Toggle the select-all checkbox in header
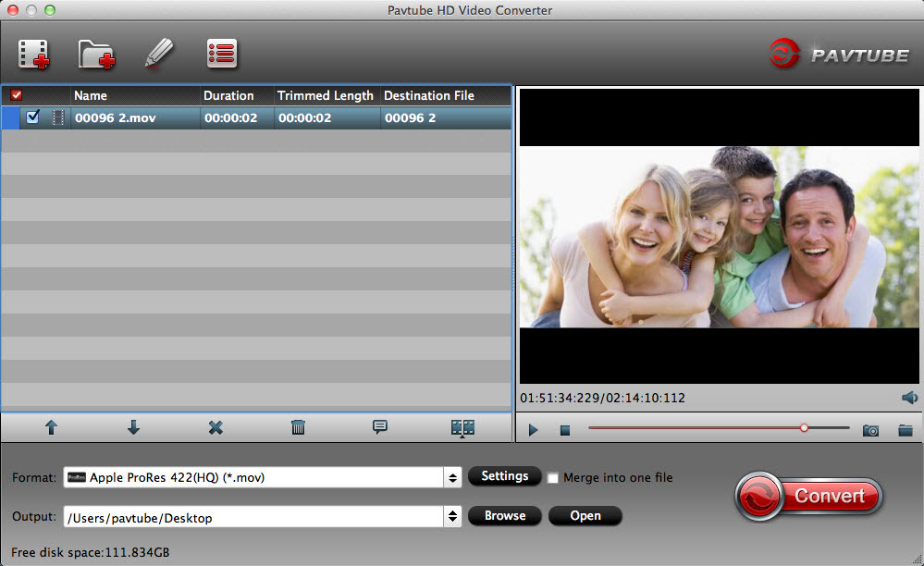 (17, 95)
